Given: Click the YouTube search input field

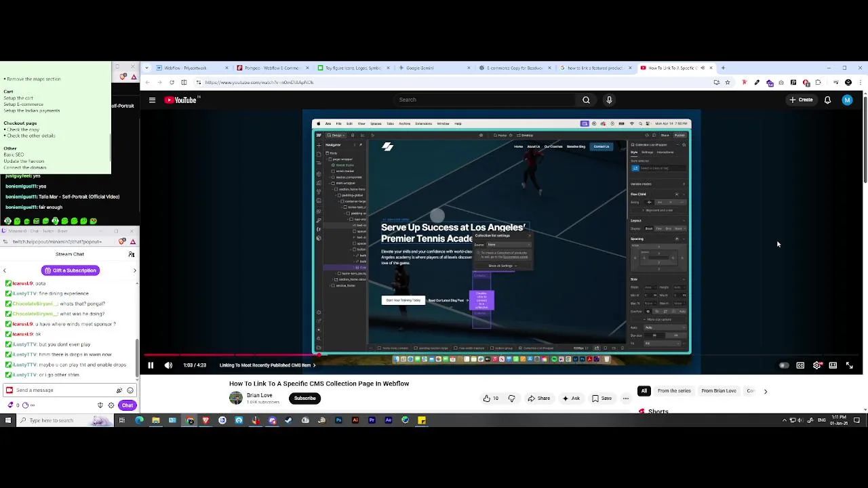Looking at the screenshot, I should pos(486,100).
